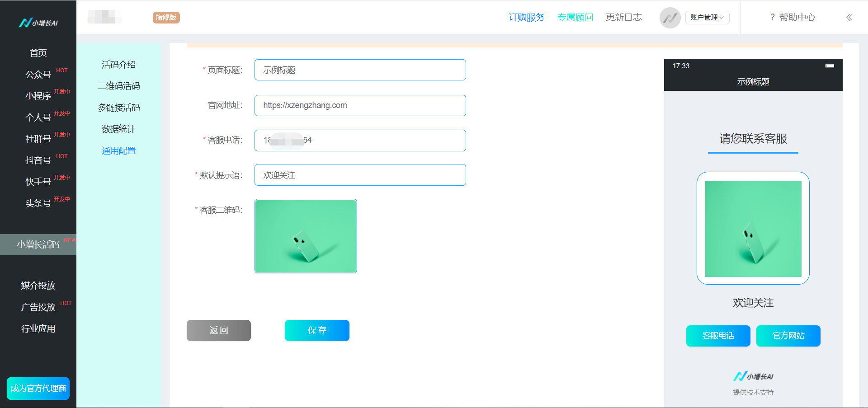Screen dimensions: 868x408
Task: Click the 保存 button
Action: (x=317, y=330)
